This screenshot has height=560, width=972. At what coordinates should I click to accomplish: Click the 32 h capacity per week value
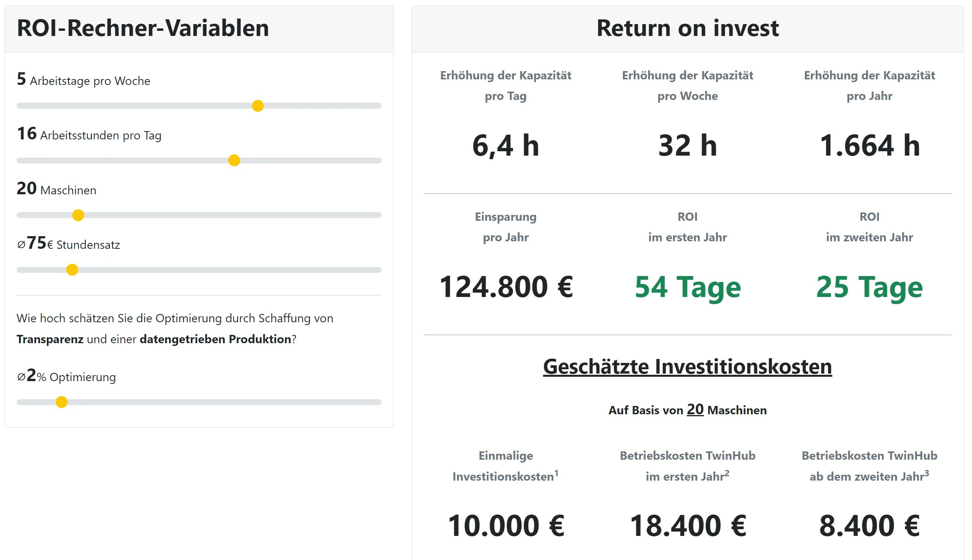pyautogui.click(x=688, y=145)
